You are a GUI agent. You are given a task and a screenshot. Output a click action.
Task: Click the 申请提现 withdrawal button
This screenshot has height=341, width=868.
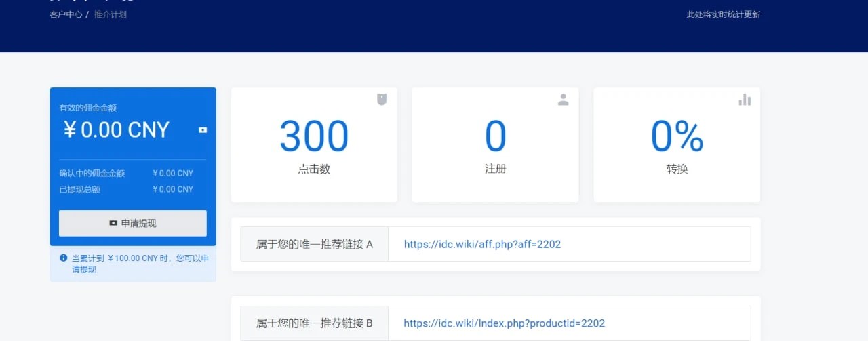[x=133, y=223]
